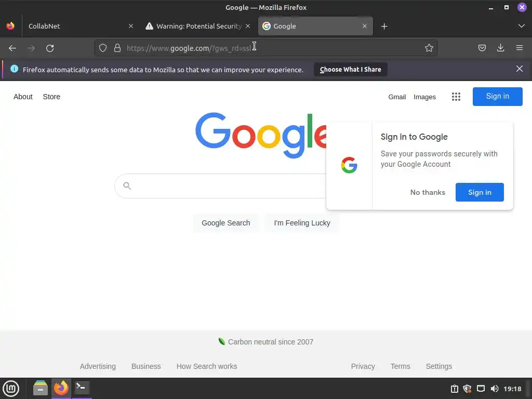Reload the current Google page
532x399 pixels.
coord(50,48)
